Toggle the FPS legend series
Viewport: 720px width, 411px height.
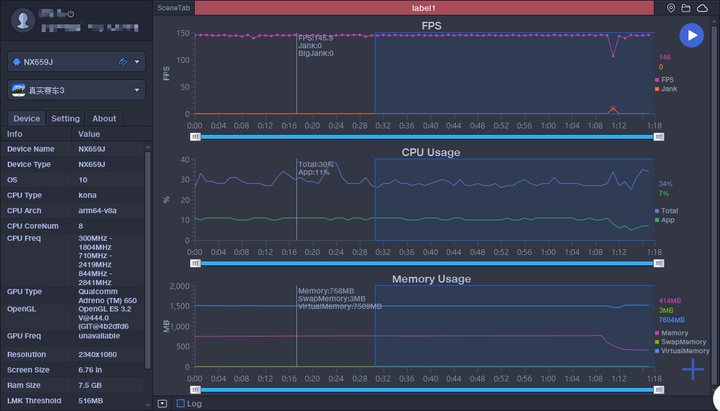coord(665,79)
